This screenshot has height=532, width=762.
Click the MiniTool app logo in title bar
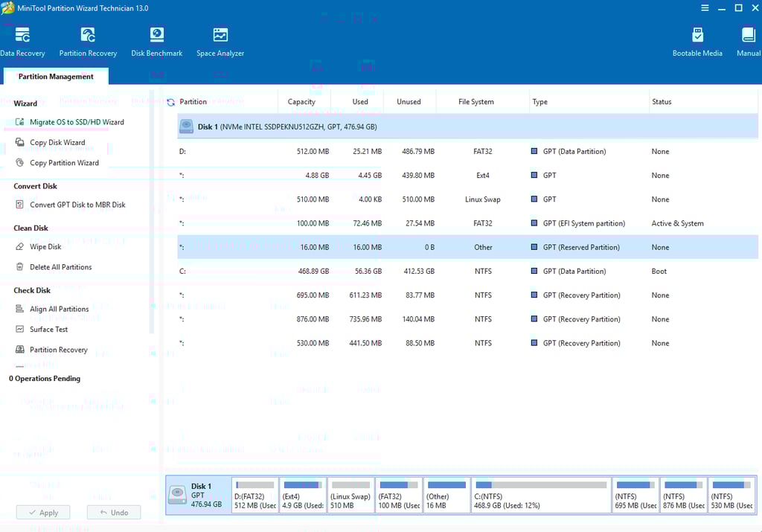tap(7, 7)
